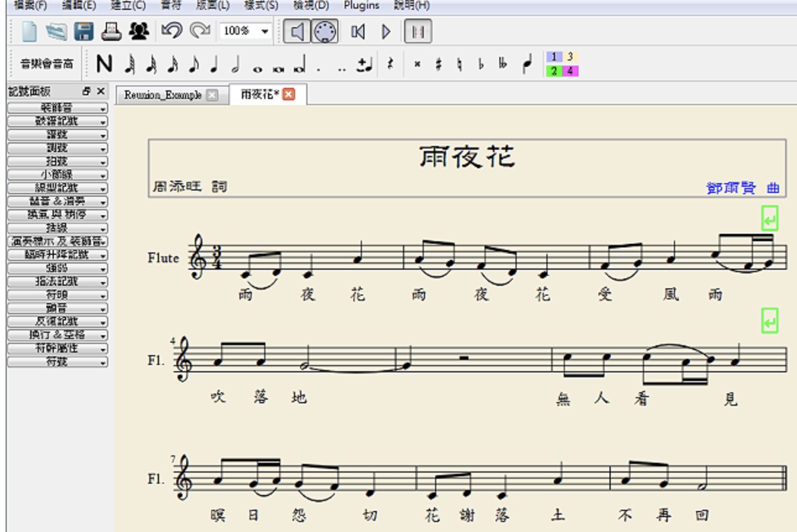797x532 pixels.
Task: Rewind playback to the start
Action: (358, 32)
